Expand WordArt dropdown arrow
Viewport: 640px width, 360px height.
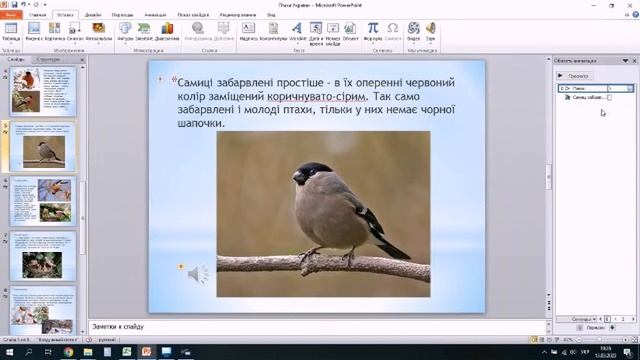click(297, 44)
